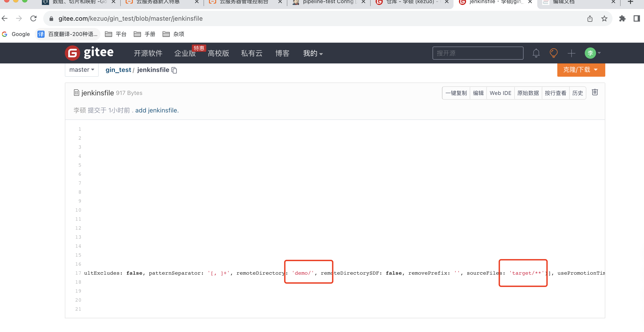The height and width of the screenshot is (332, 644).
Task: Bookmark this page with star icon
Action: pos(604,18)
